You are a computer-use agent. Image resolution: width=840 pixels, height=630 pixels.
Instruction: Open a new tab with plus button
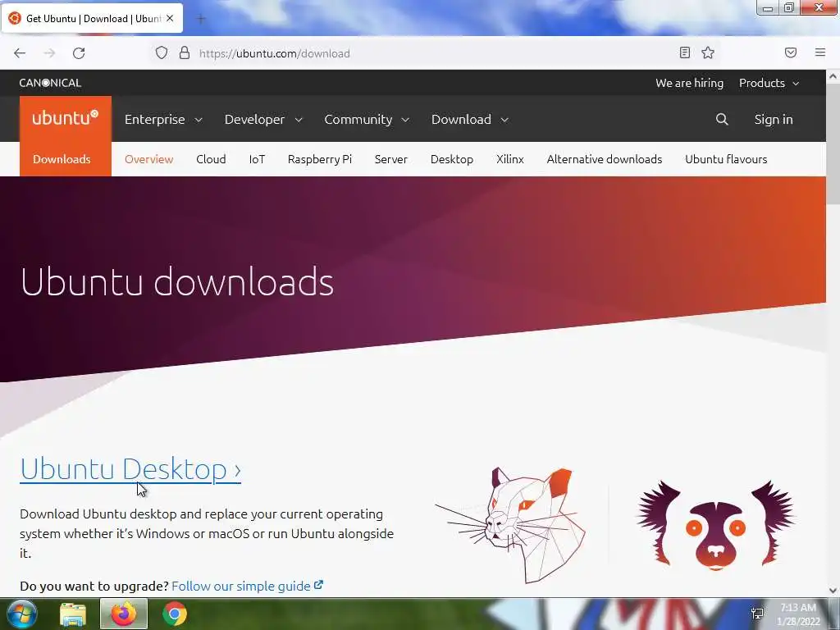click(201, 20)
